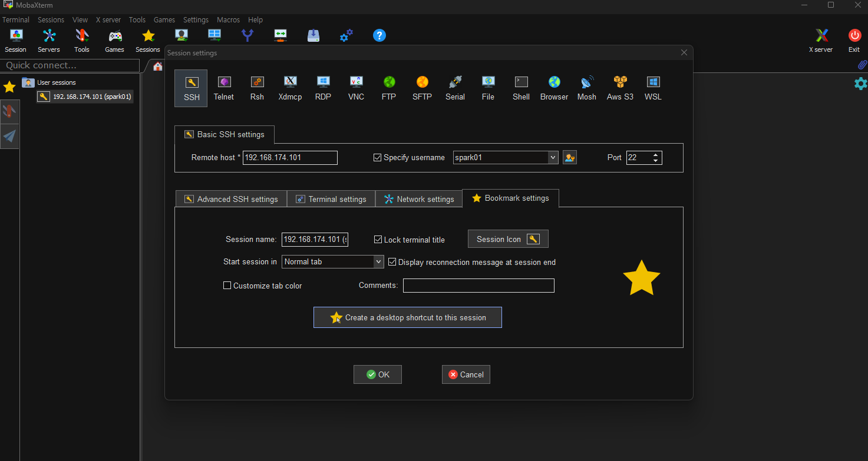Enable Customize tab color checkbox
Viewport: 868px width, 461px height.
[227, 286]
